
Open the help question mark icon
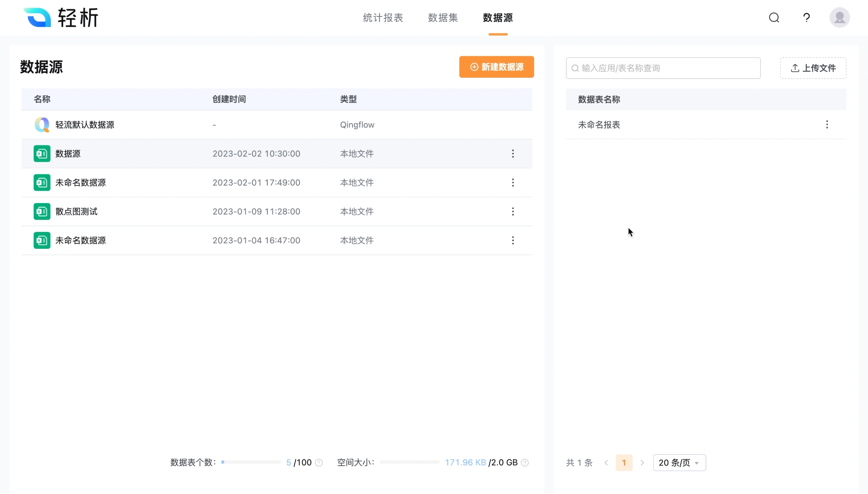pos(807,17)
